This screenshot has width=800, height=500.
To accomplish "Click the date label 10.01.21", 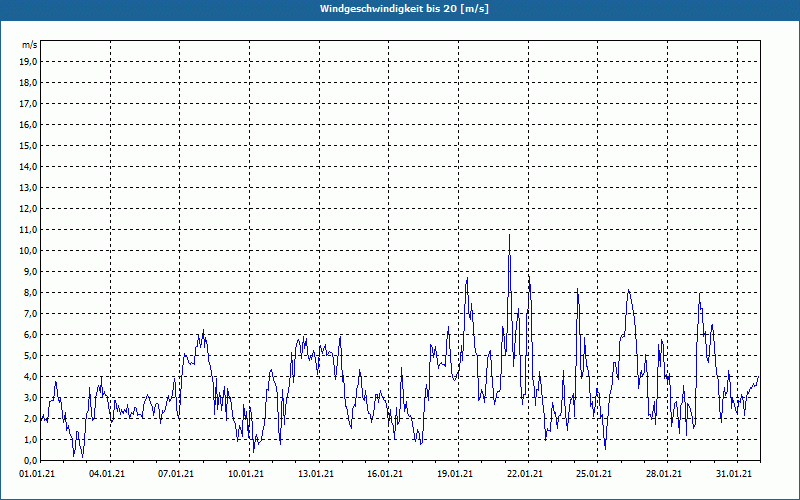I will 246,474.
